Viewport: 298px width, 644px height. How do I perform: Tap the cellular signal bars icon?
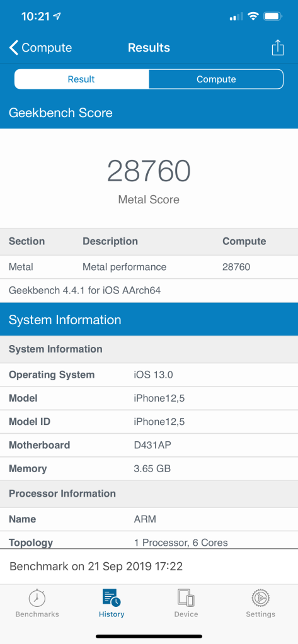[236, 17]
